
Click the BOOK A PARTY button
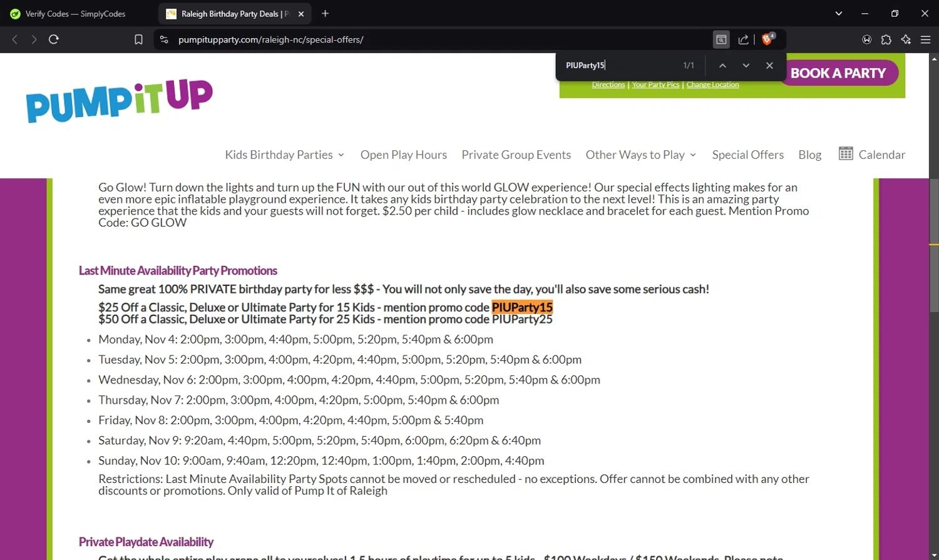pos(838,73)
